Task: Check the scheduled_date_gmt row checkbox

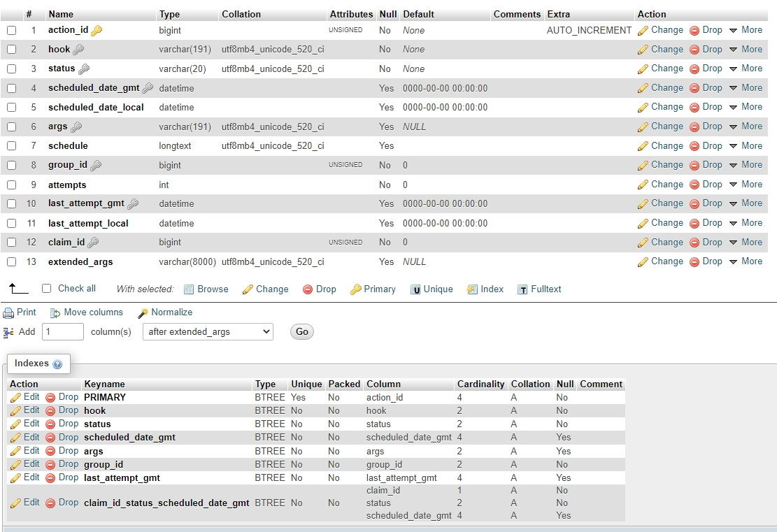Action: point(11,89)
